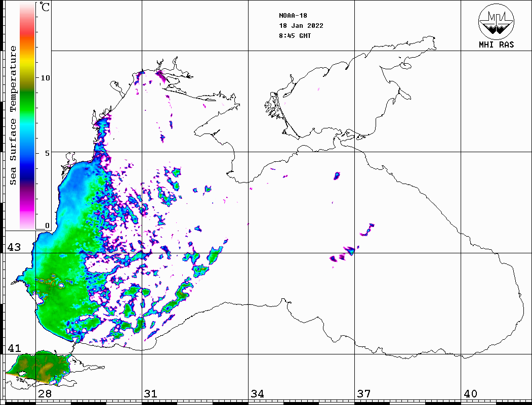Click the 'Sea Surface Temperature' vertical label

pos(13,115)
